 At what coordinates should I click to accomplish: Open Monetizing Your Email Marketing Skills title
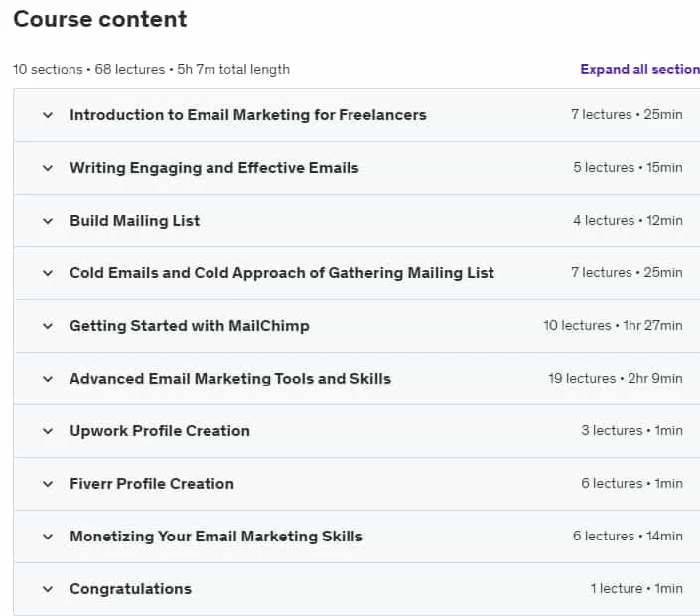pyautogui.click(x=216, y=537)
